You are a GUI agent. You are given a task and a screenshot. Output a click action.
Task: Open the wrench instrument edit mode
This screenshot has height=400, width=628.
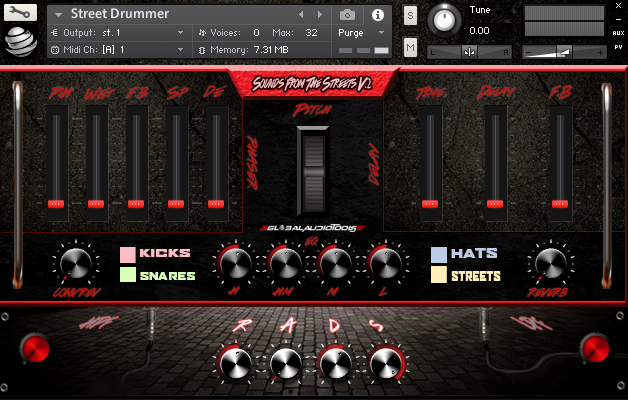(x=20, y=12)
